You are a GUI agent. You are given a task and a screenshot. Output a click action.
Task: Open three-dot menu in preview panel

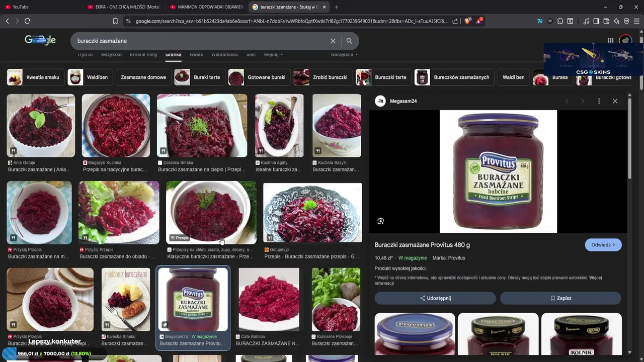(x=599, y=101)
